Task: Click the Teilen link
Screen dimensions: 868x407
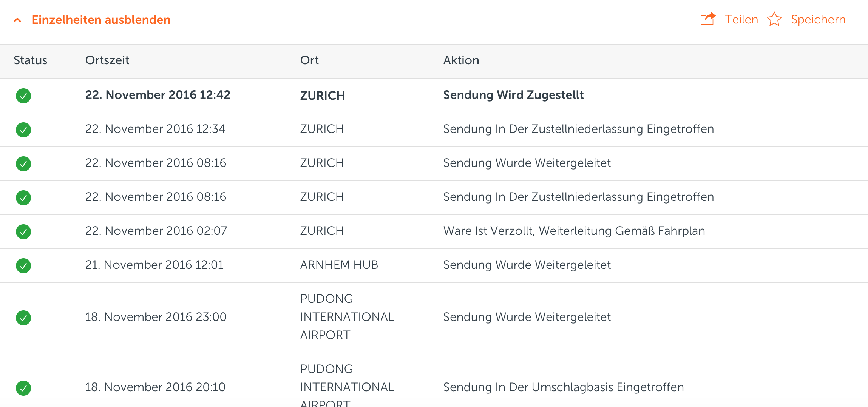Action: pos(741,20)
